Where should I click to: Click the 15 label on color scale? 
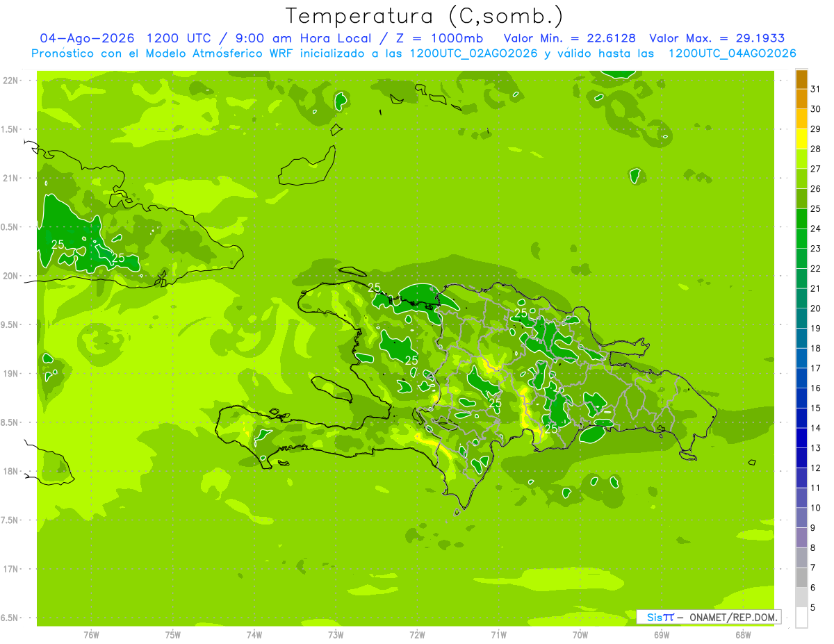pos(815,408)
